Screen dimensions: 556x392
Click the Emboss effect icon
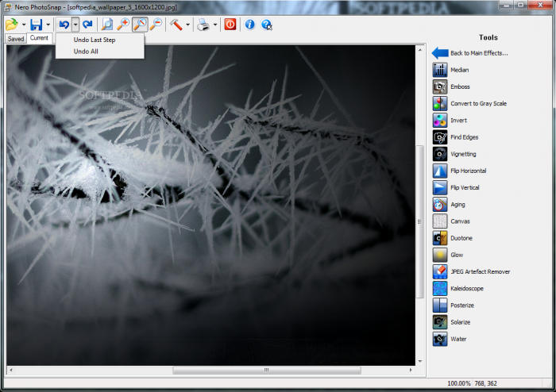point(440,86)
